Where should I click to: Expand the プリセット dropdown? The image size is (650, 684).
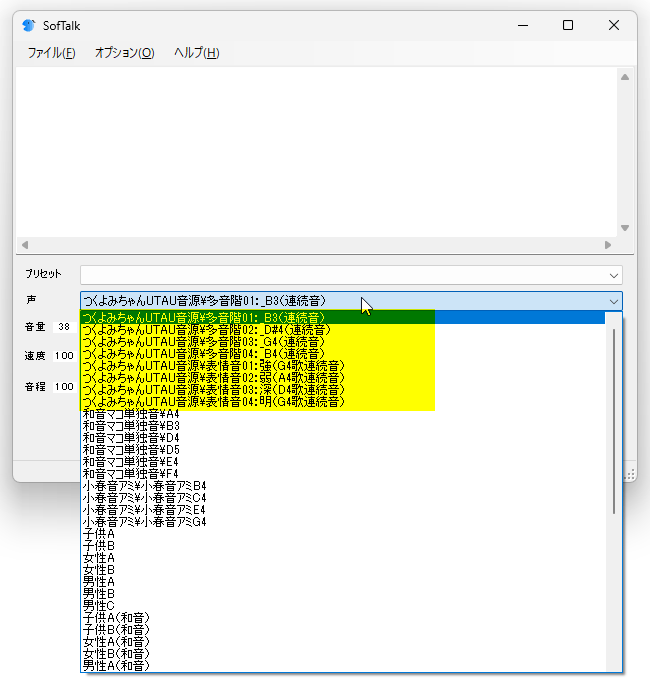[613, 274]
